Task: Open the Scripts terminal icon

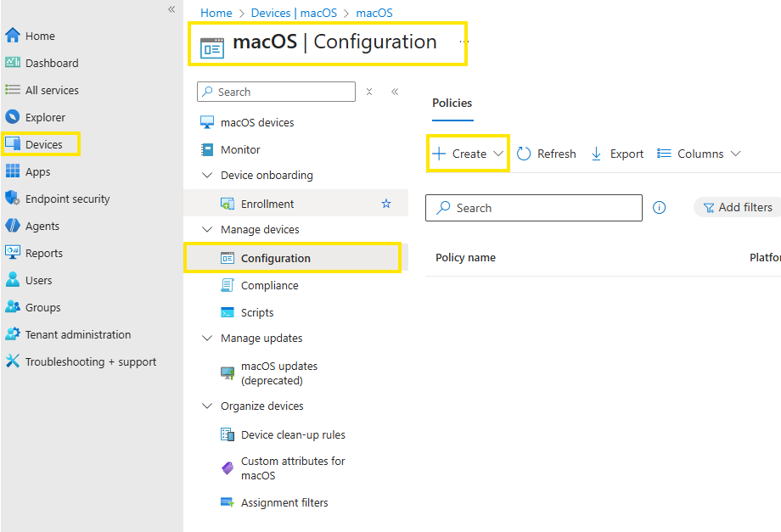Action: point(228,312)
